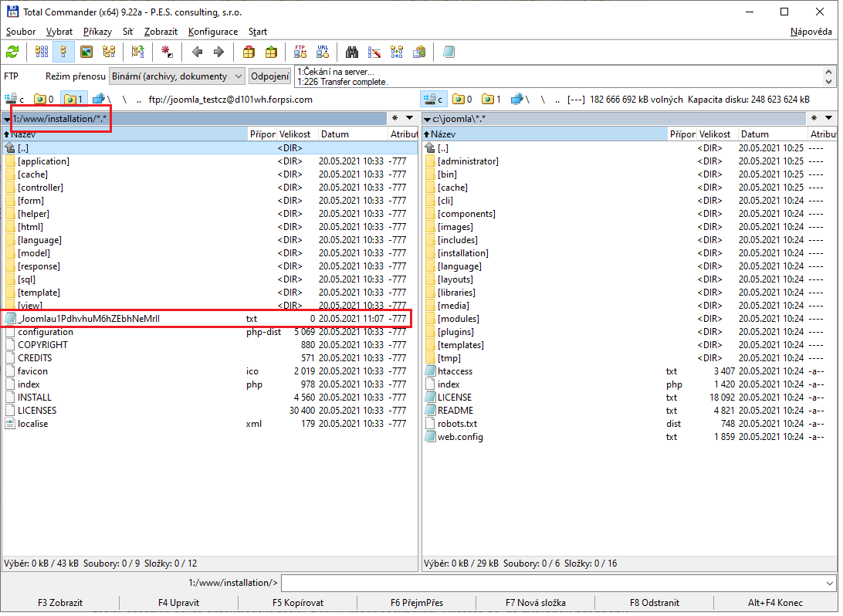843x616 pixels.
Task: Click the F7 Nová složka button
Action: (536, 603)
